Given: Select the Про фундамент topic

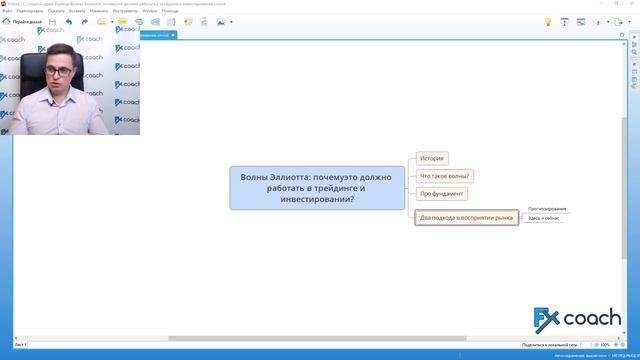Looking at the screenshot, I should (x=442, y=194).
